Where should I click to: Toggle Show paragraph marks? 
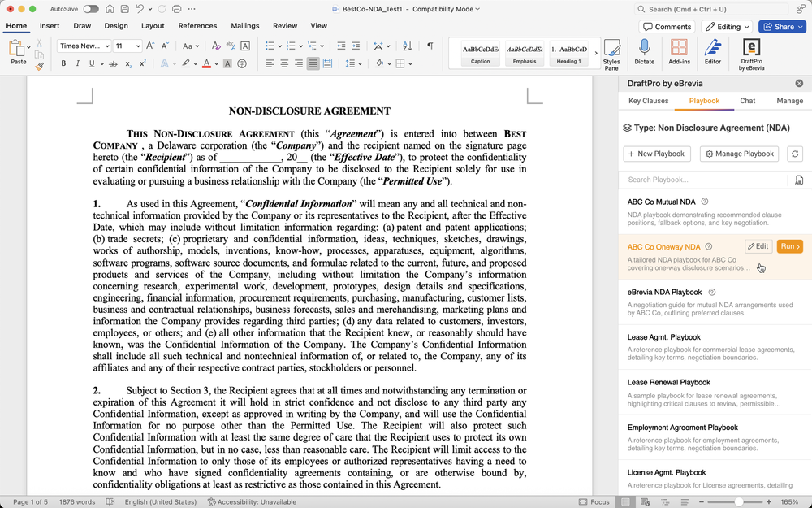click(x=430, y=46)
